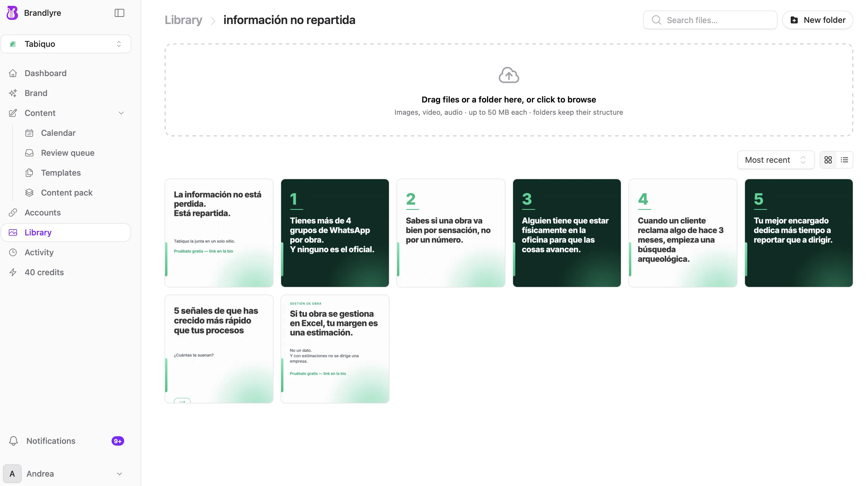
Task: Click the New folder button
Action: [817, 20]
